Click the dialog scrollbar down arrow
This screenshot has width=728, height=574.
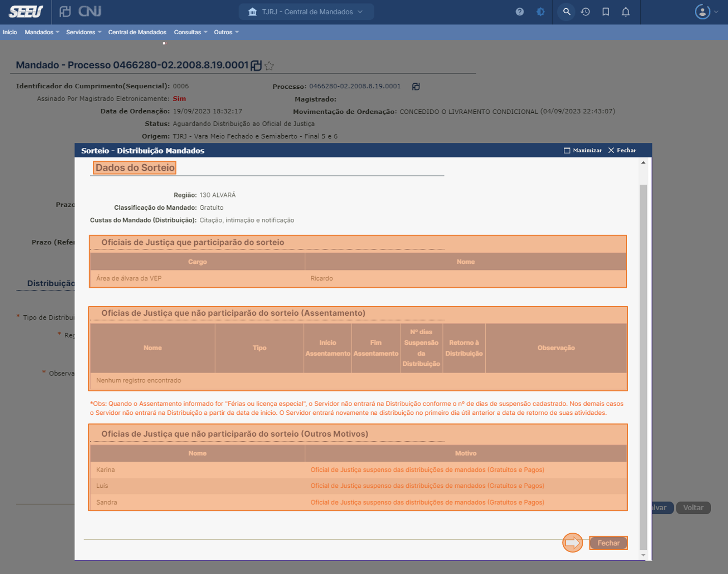coord(643,555)
